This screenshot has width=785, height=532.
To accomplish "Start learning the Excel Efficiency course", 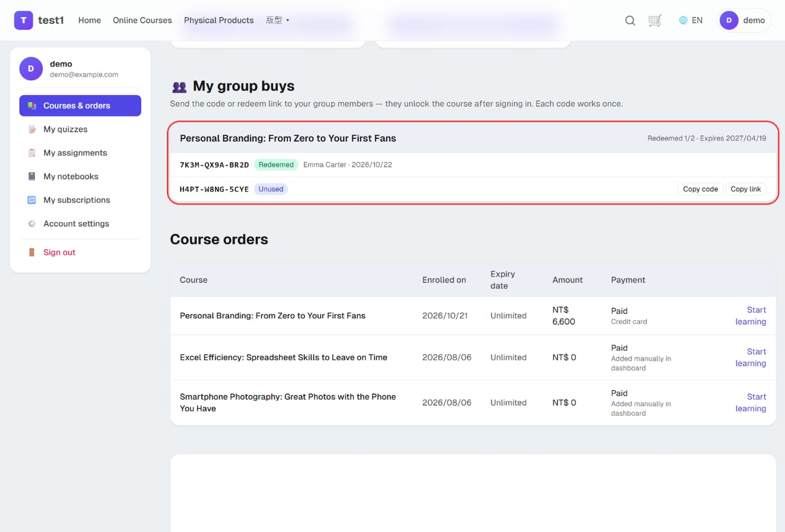I will click(751, 357).
